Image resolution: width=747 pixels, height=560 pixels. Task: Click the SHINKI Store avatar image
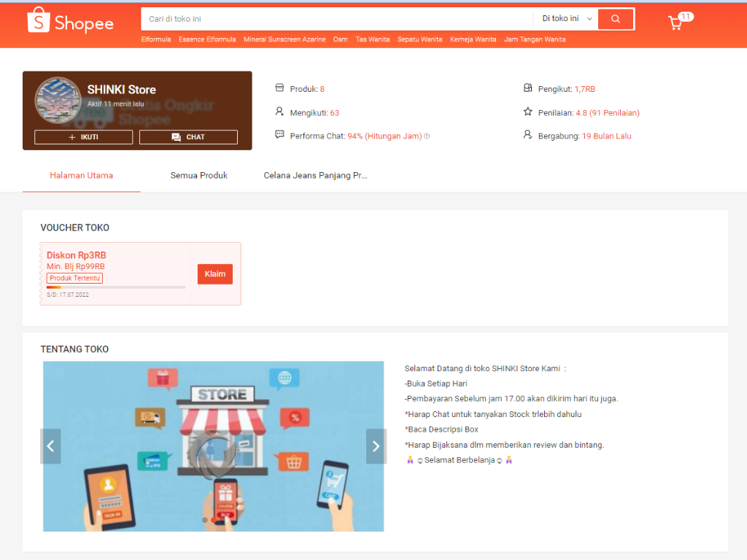tap(58, 101)
